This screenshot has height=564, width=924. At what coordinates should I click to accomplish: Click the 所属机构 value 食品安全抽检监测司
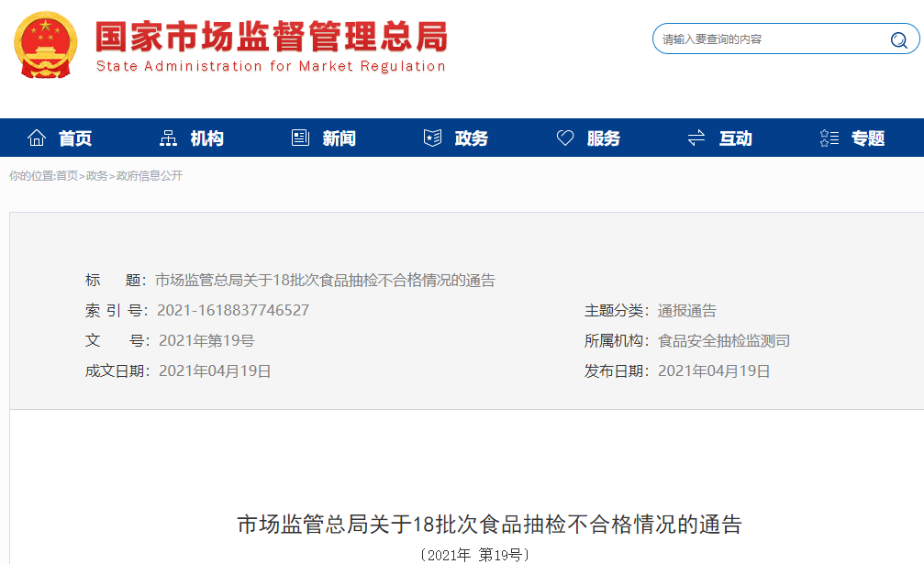724,340
